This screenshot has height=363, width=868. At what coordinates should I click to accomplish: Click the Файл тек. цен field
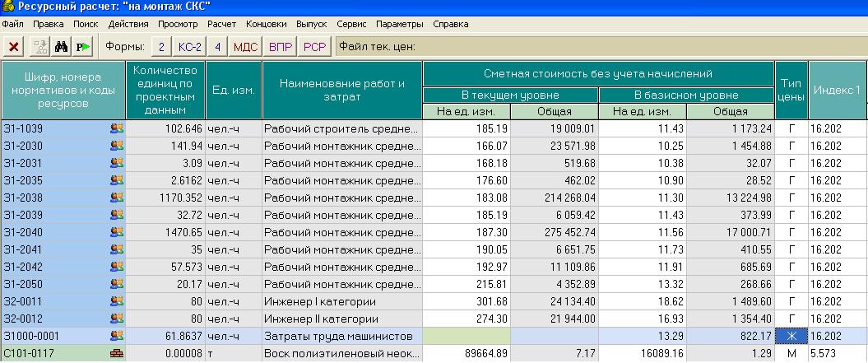click(601, 47)
